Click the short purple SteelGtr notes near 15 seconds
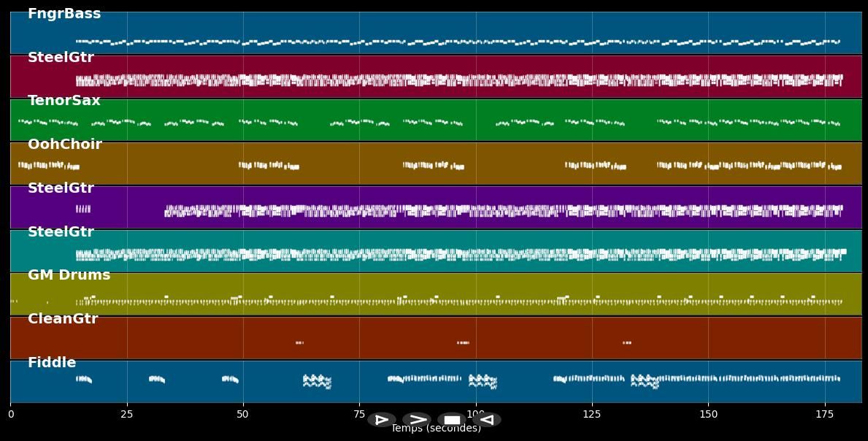 click(x=83, y=210)
